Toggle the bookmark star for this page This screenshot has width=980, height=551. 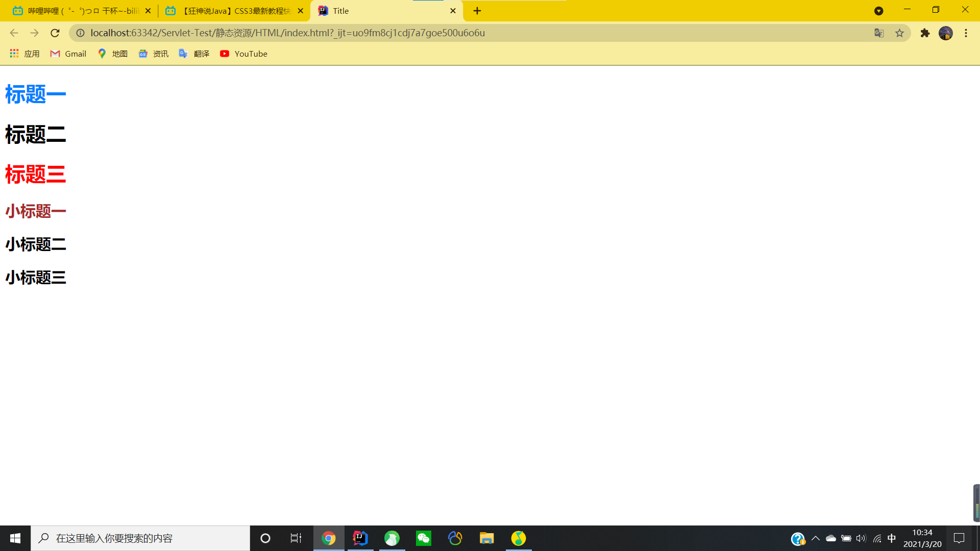click(x=899, y=33)
